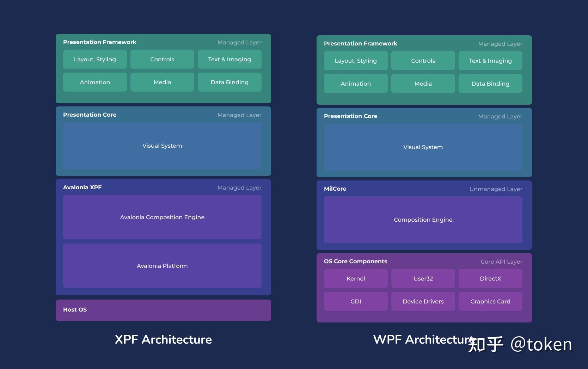588x369 pixels.
Task: Click Presentation Framework heading in XPF diagram
Action: [100, 42]
